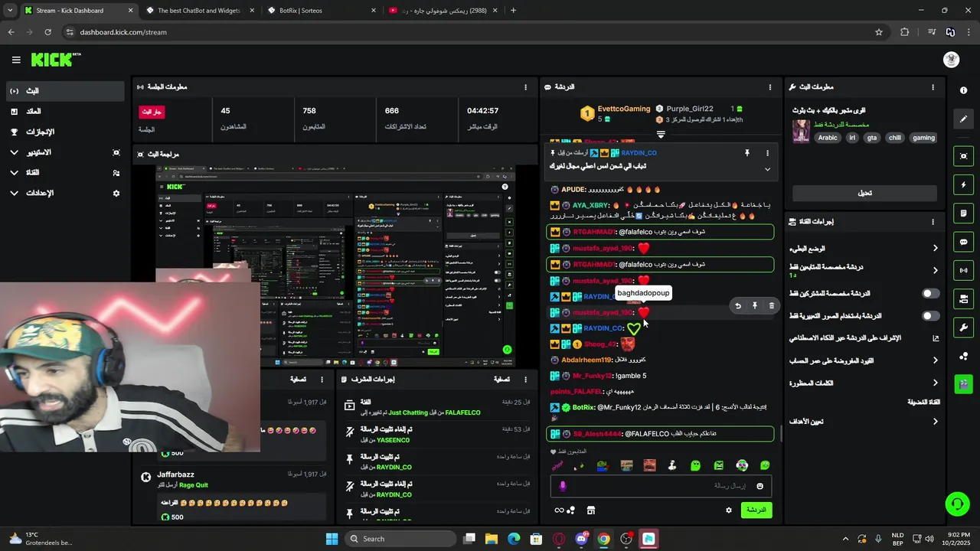Expand the set goals chevron

click(x=935, y=422)
